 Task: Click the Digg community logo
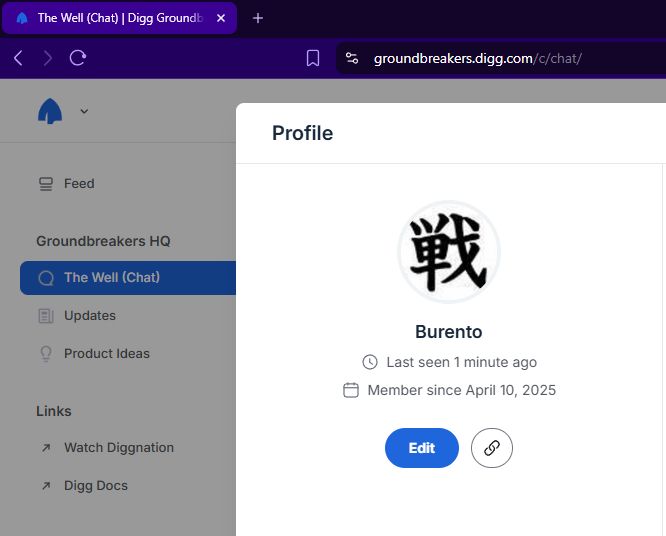(x=50, y=111)
